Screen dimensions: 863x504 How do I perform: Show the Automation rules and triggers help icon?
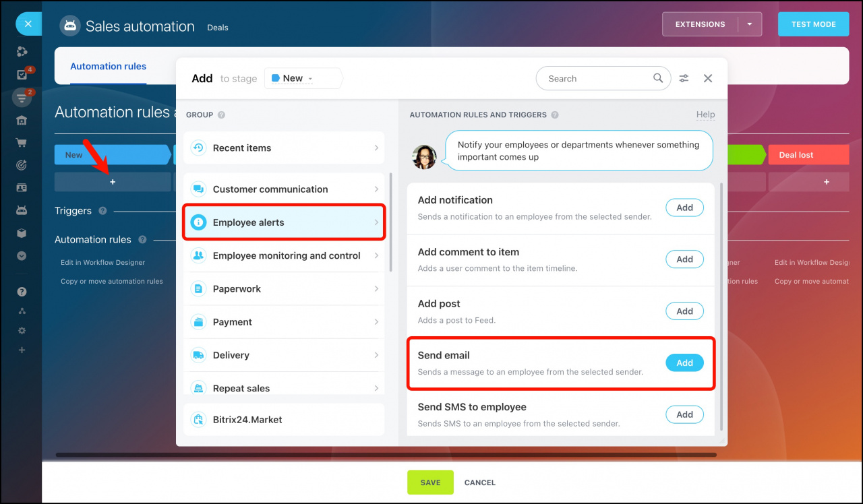click(x=555, y=115)
